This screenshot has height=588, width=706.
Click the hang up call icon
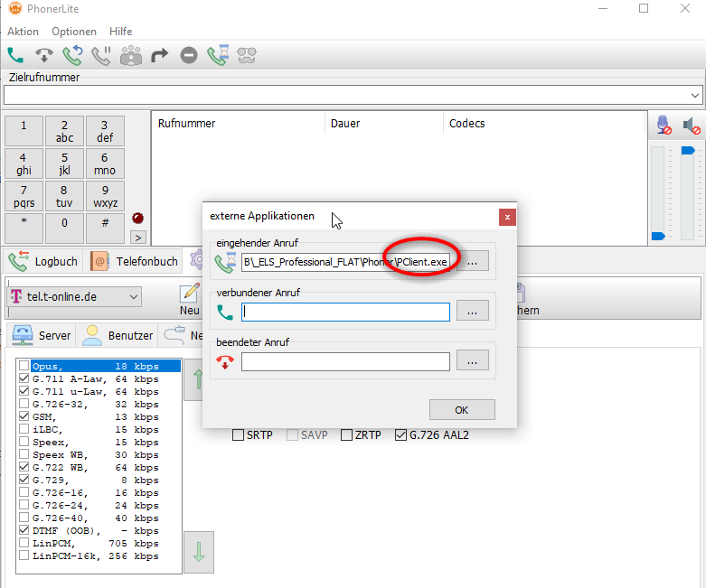[43, 55]
